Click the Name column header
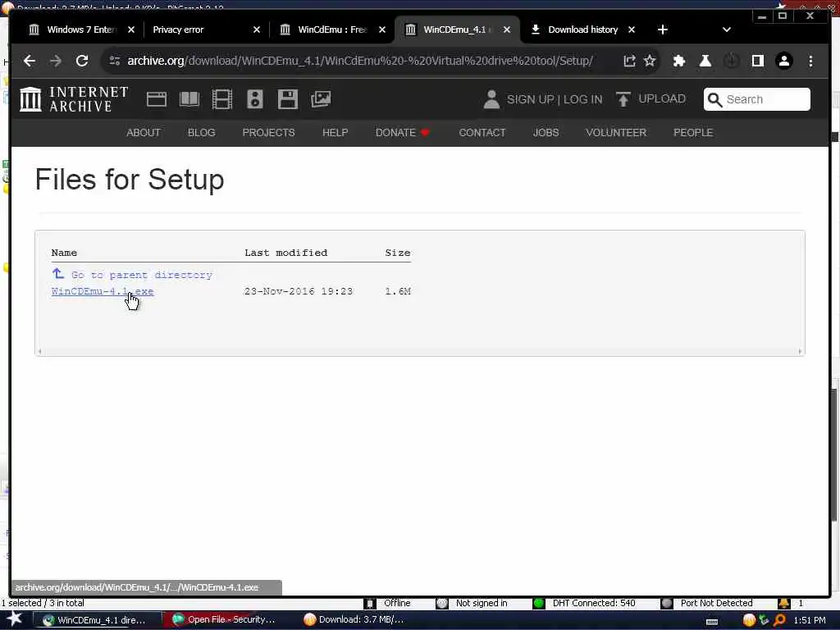This screenshot has width=840, height=630. pos(64,253)
